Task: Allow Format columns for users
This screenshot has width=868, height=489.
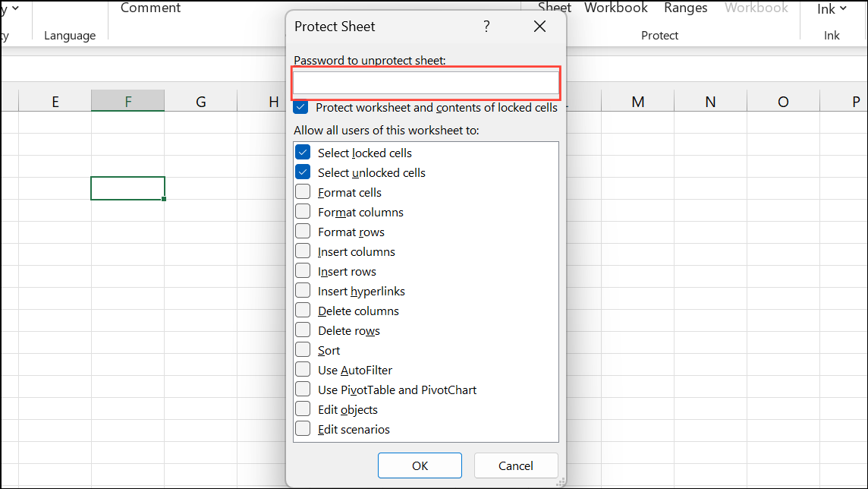Action: [x=303, y=212]
